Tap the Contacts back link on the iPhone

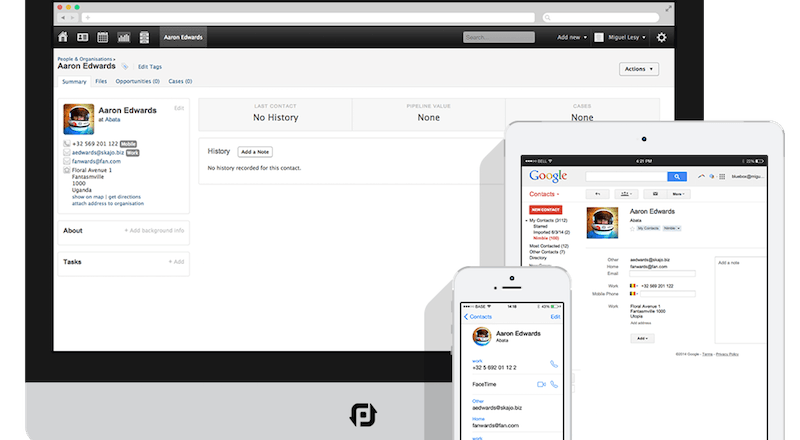tap(478, 316)
